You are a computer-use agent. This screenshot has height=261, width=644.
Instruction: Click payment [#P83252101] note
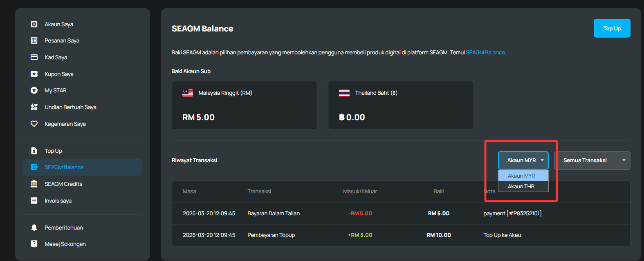tap(512, 213)
